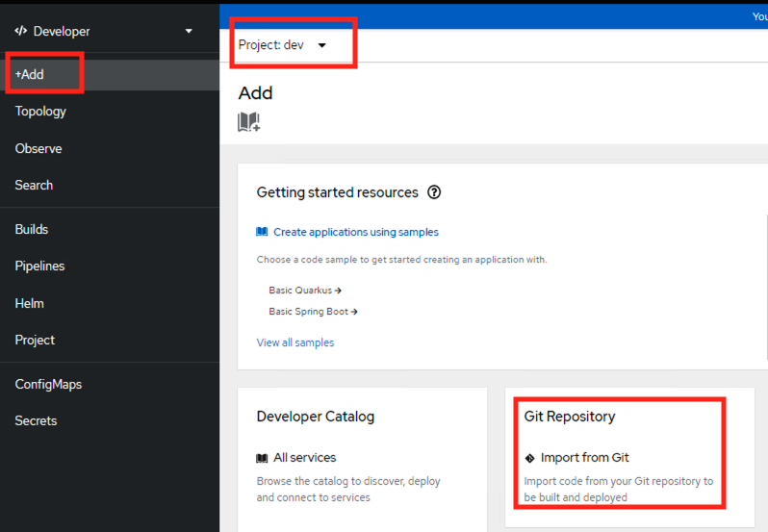Open the Basic Spring Boot sample
Viewport: 768px width, 532px height.
coord(313,312)
